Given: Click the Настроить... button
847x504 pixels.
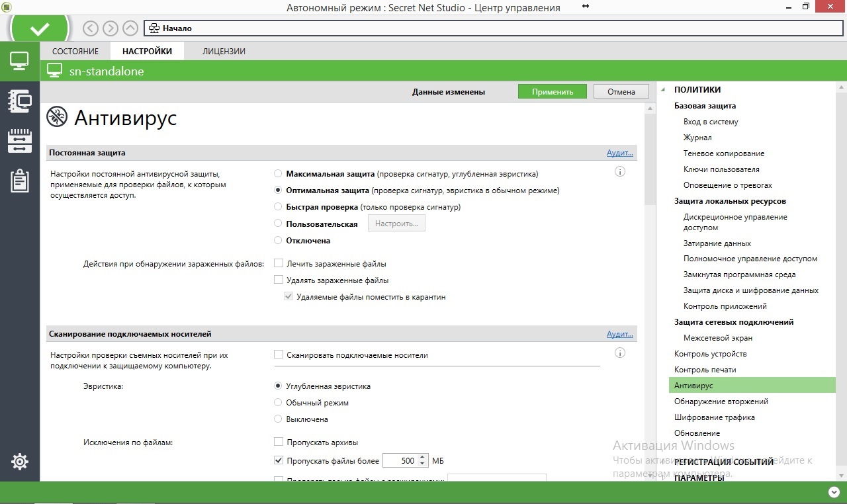Looking at the screenshot, I should pyautogui.click(x=396, y=224).
